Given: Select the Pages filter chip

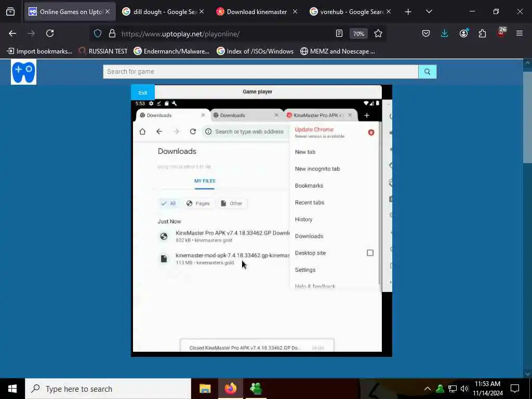Looking at the screenshot, I should tap(198, 203).
